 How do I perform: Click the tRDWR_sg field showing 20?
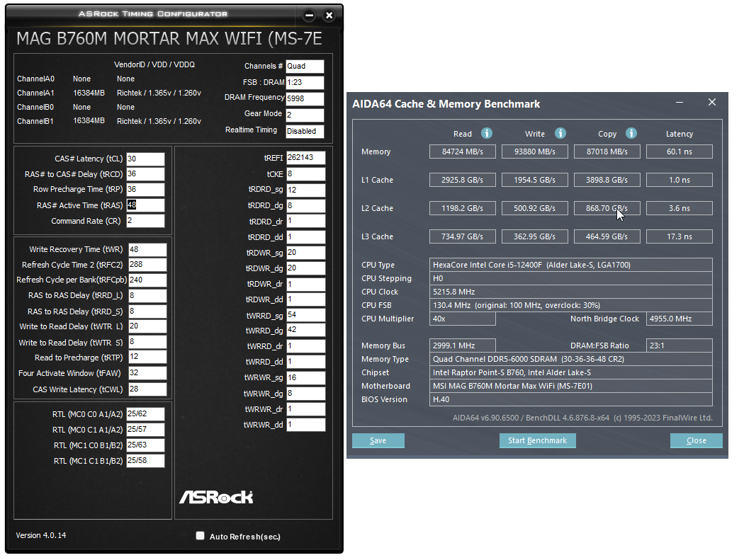point(305,252)
